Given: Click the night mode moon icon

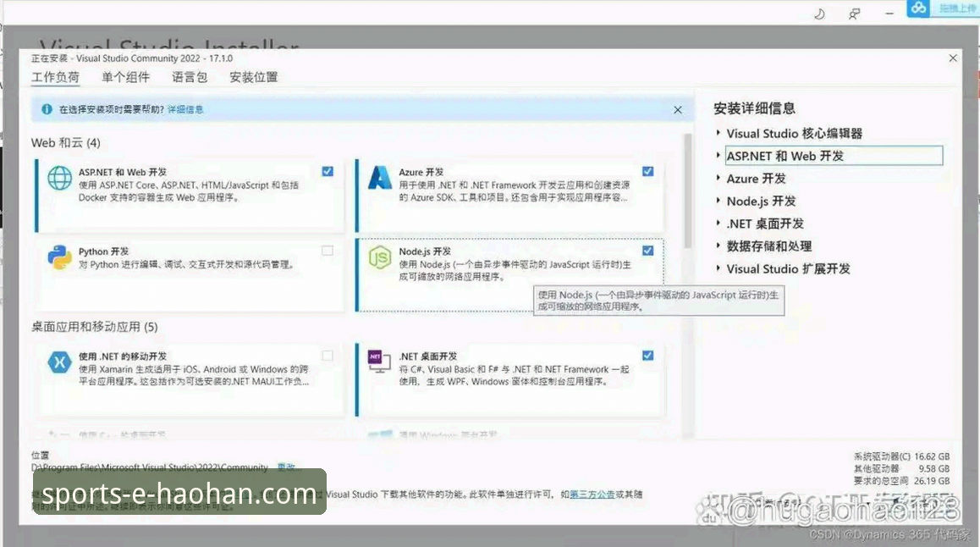Looking at the screenshot, I should pyautogui.click(x=819, y=14).
